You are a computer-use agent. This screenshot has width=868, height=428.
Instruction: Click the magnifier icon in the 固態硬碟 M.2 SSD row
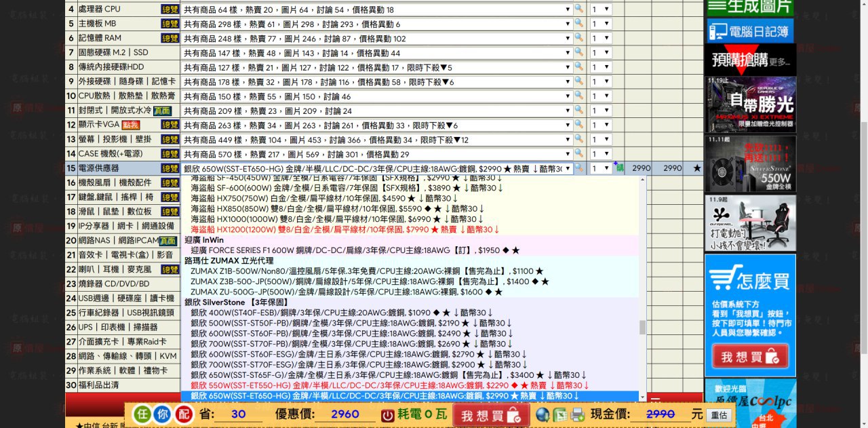(578, 52)
